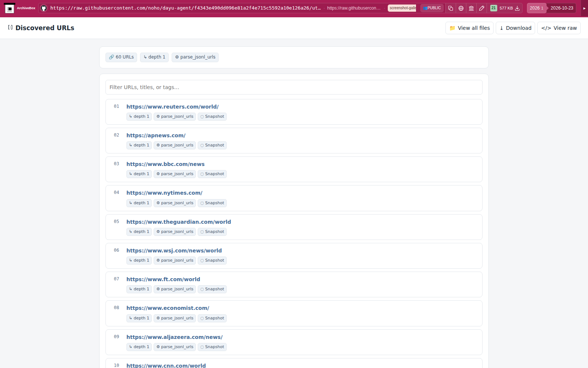Open the reuters.com/world link
This screenshot has width=588, height=368.
point(172,107)
